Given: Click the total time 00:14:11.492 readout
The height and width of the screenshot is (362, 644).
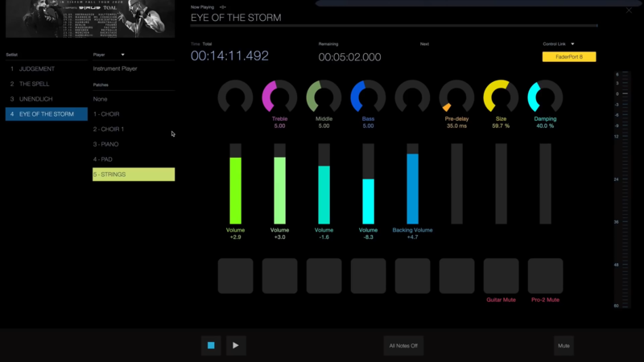Looking at the screenshot, I should [229, 56].
